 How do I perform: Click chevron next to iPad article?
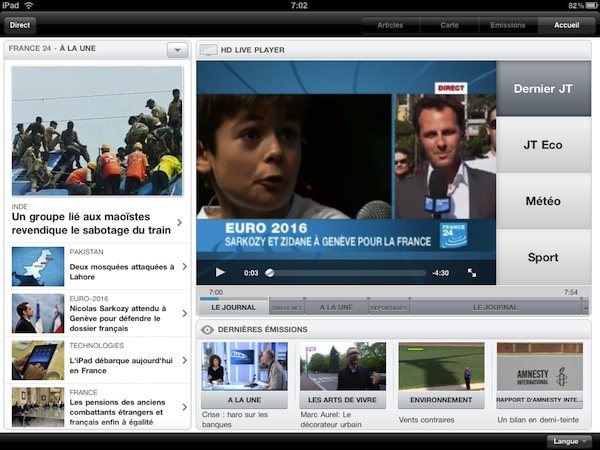(x=185, y=360)
